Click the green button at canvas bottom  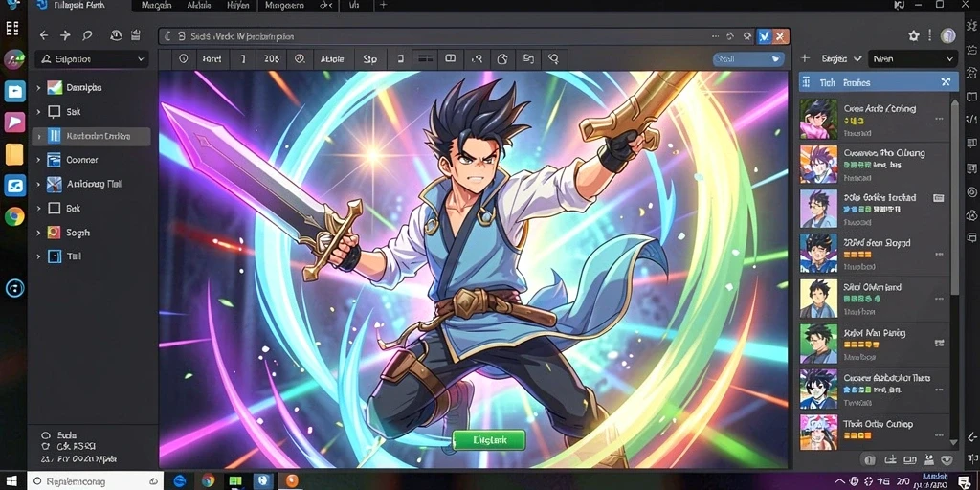pos(489,440)
